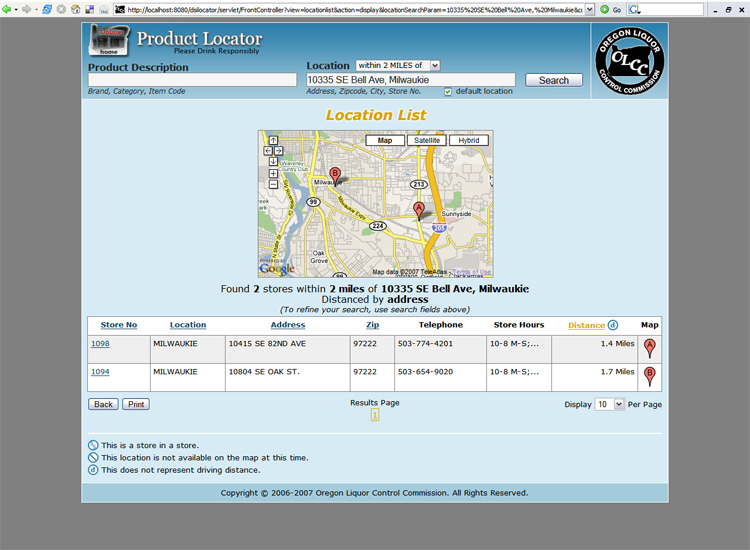
Task: Click the browser Forward arrow
Action: [27, 9]
